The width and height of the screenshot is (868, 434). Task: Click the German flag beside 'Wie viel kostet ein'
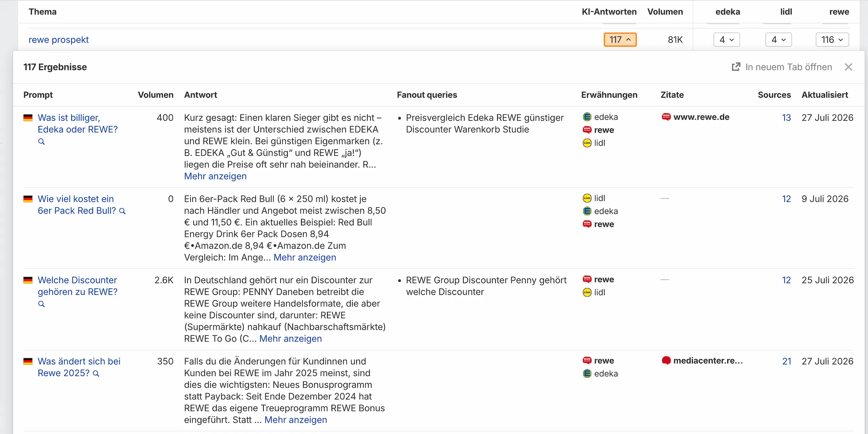pos(28,199)
